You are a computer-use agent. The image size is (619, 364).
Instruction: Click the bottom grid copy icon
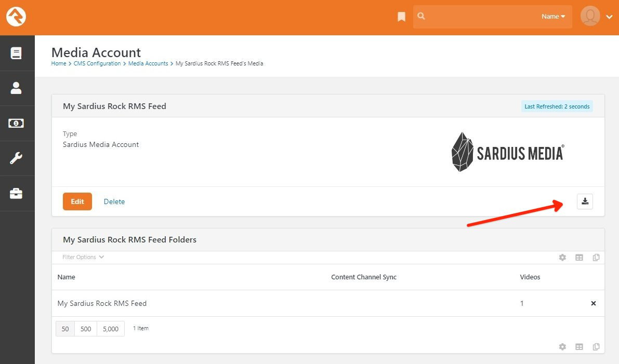coord(596,347)
